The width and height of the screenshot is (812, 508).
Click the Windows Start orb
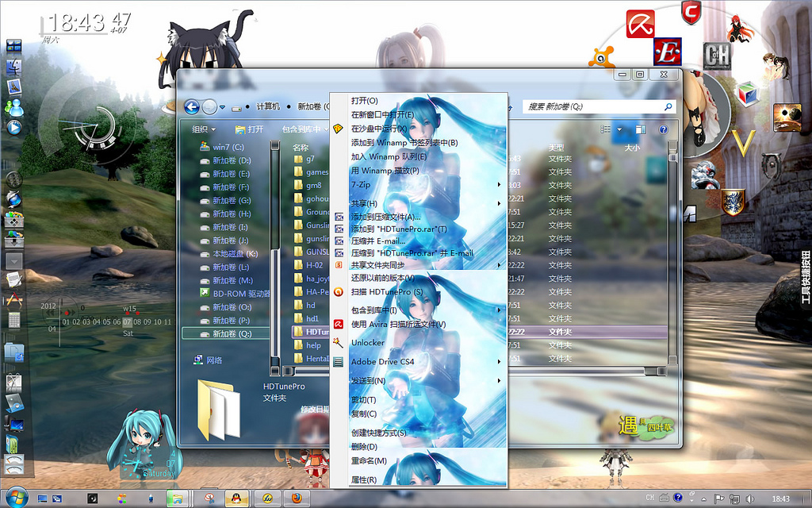pos(16,498)
